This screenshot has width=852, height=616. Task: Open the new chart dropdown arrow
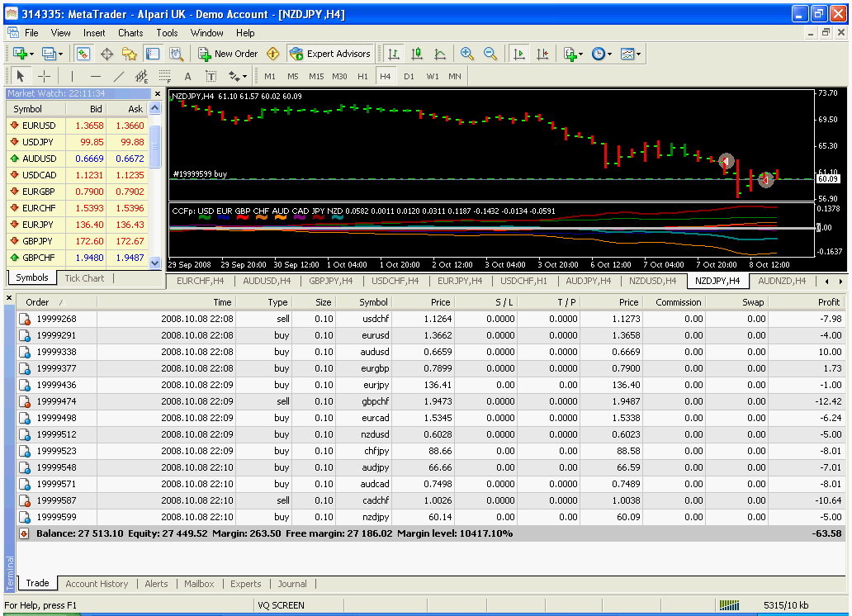click(x=31, y=54)
